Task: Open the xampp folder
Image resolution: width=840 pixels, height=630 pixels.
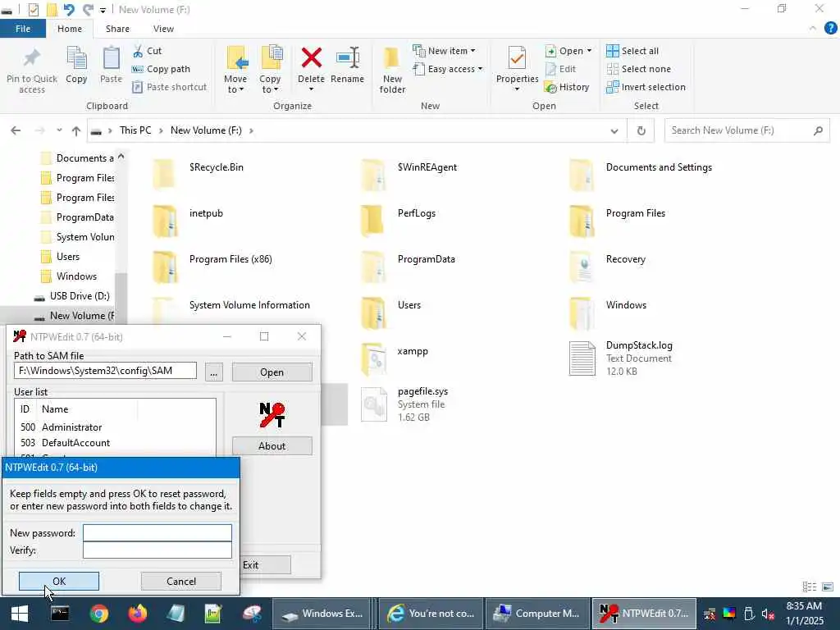Action: (395, 358)
